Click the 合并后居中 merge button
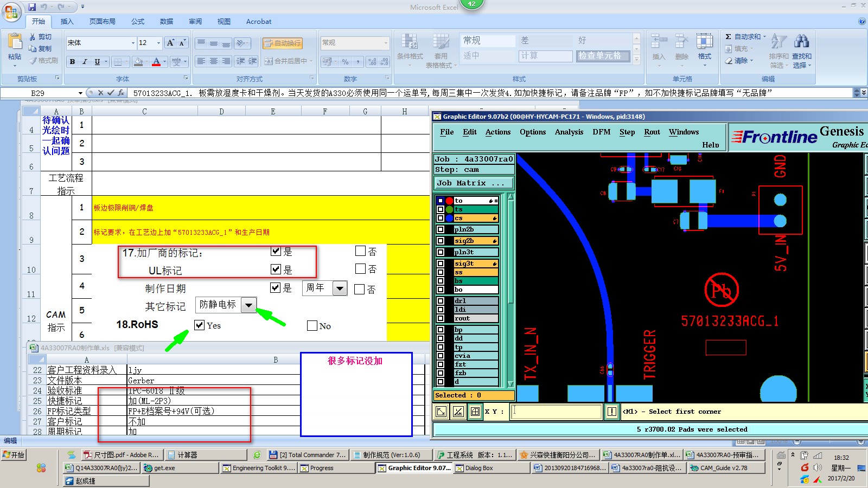 click(288, 61)
